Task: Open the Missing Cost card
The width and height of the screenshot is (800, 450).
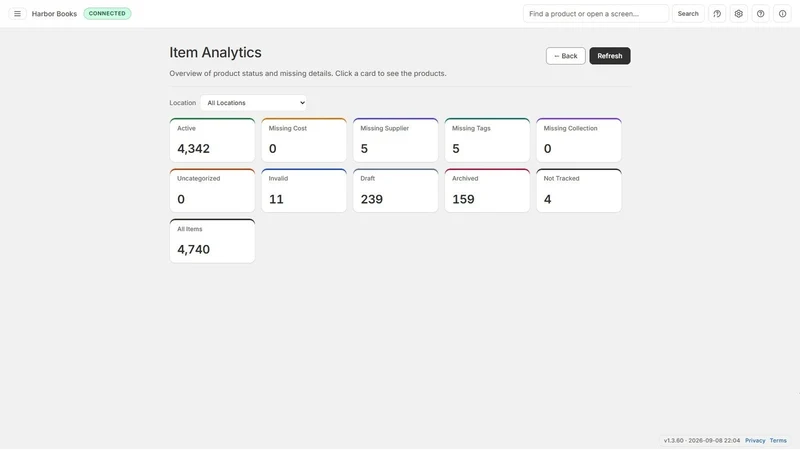Action: click(x=304, y=140)
